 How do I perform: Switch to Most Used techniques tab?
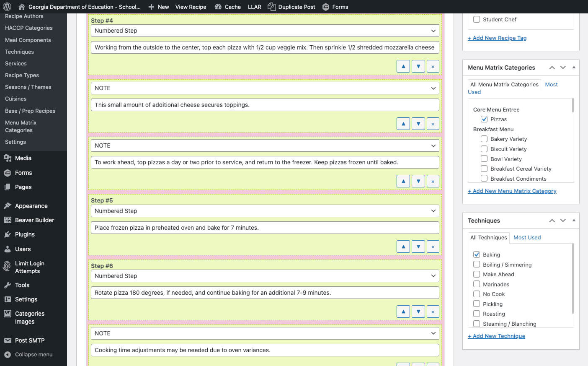tap(527, 237)
